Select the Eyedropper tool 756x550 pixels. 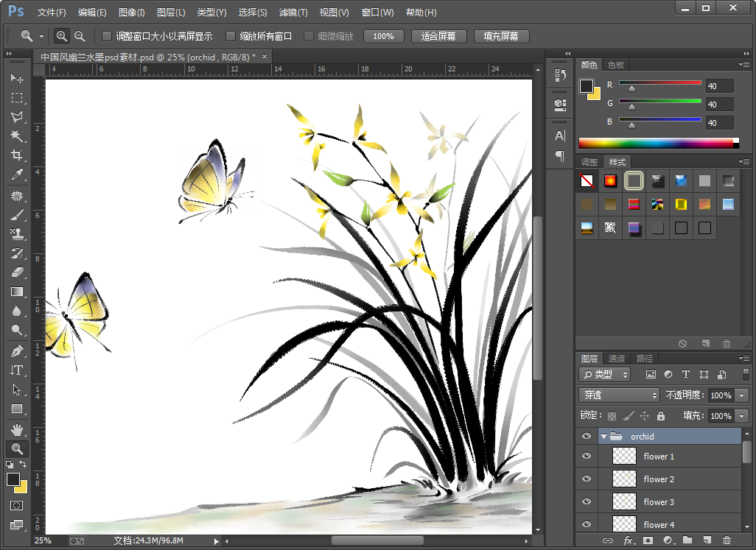point(16,174)
